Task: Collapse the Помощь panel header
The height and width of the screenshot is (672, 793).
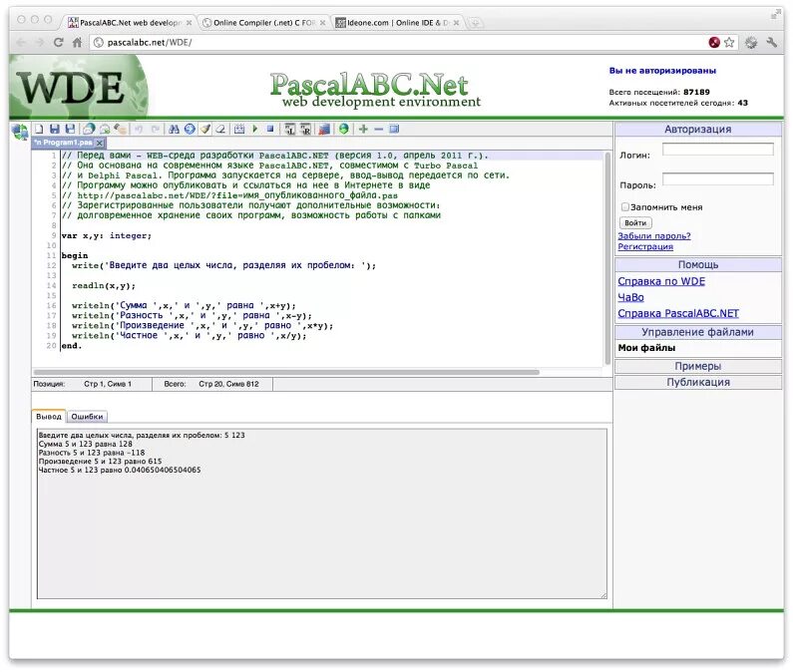Action: tap(698, 265)
